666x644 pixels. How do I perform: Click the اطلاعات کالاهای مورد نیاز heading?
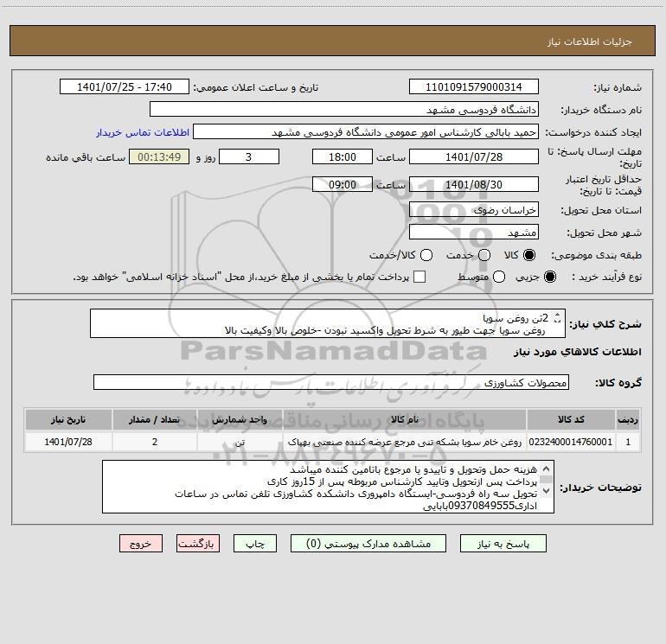578,352
